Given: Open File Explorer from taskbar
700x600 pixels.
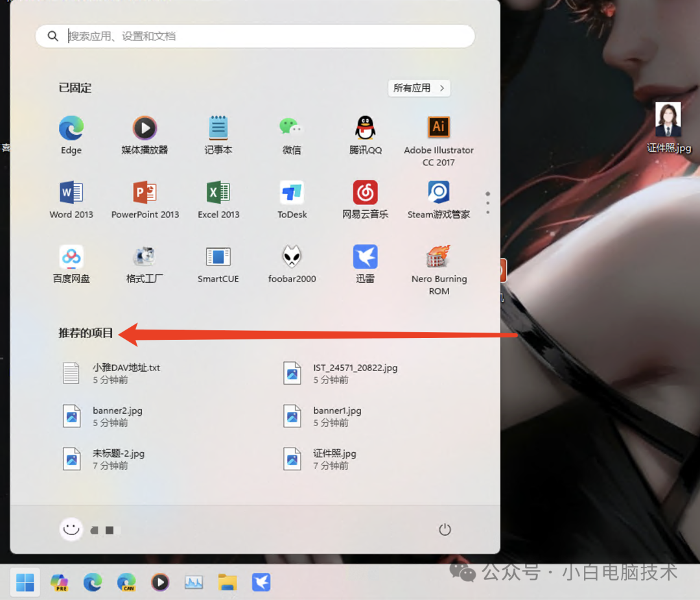Looking at the screenshot, I should click(227, 582).
